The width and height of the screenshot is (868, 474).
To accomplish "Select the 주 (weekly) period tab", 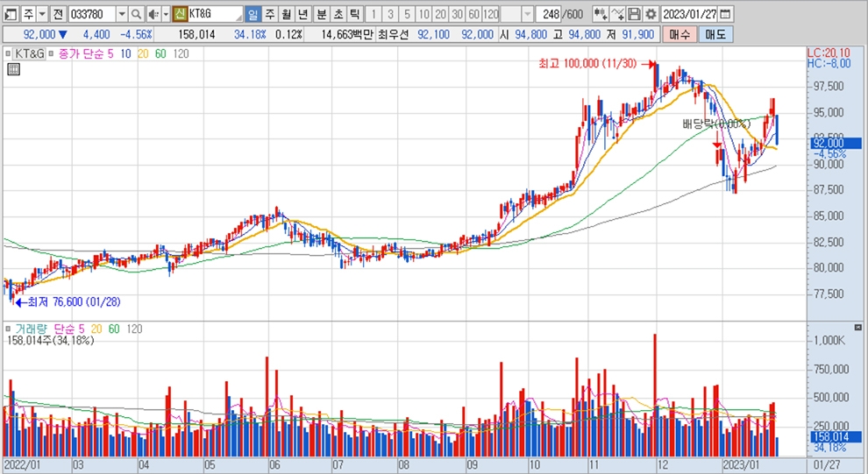I will pyautogui.click(x=269, y=14).
